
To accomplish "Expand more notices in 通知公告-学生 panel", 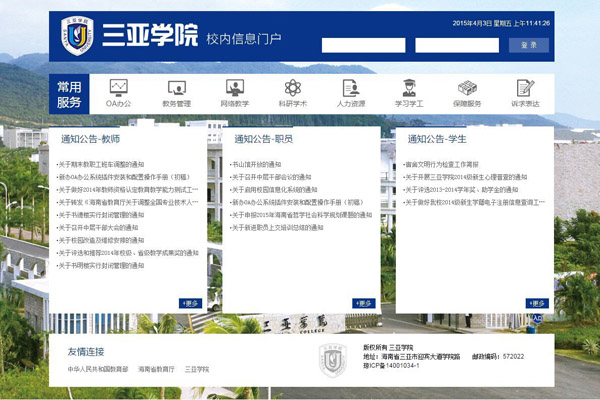I will 537,303.
